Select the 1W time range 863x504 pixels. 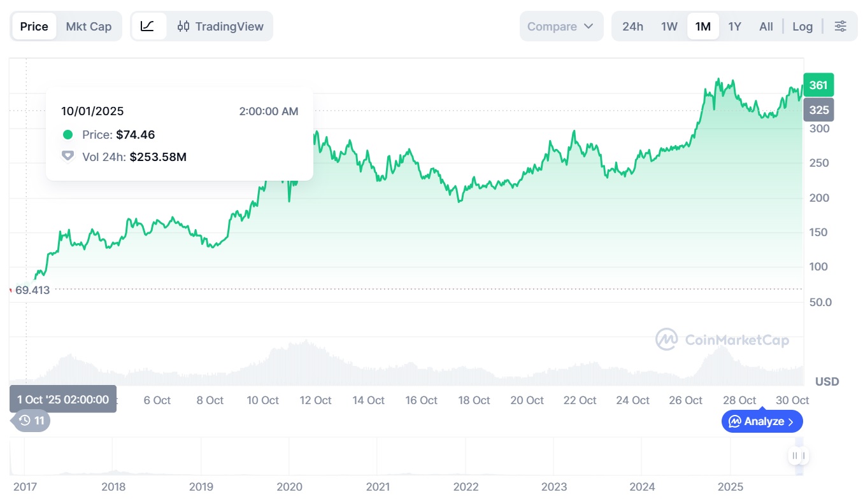pos(669,26)
